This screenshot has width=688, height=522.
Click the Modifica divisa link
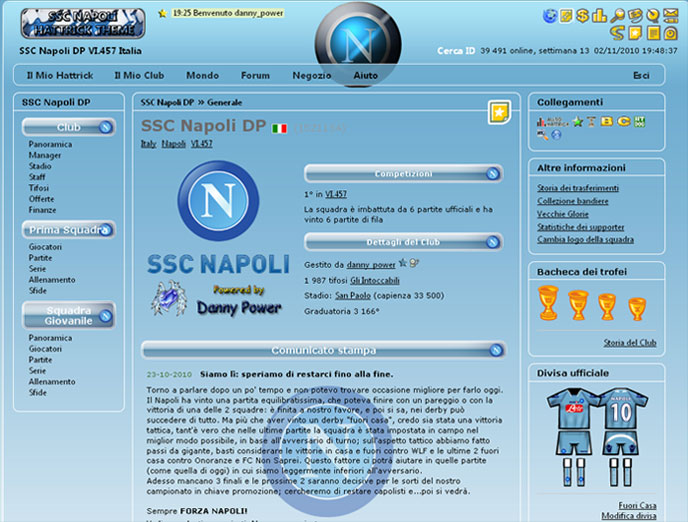click(629, 516)
